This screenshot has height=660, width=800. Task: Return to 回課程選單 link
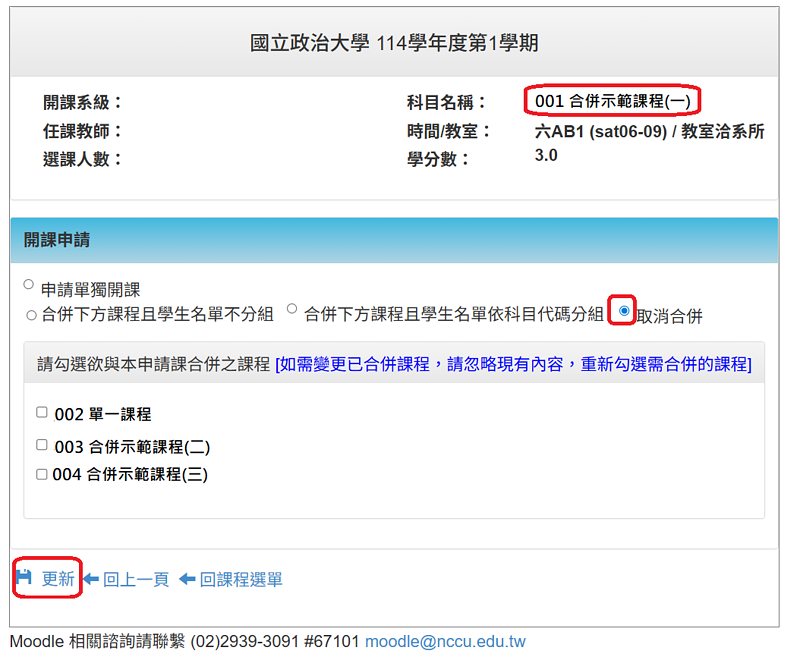click(x=241, y=580)
